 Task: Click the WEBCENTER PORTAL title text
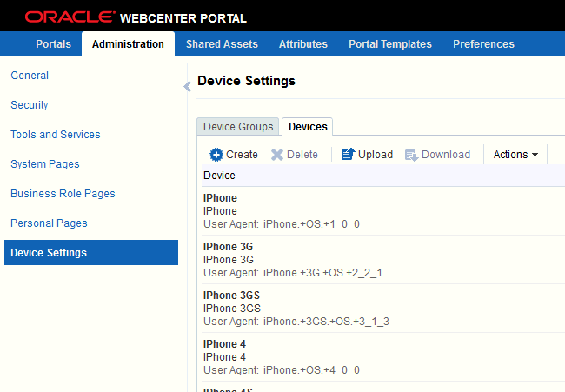183,18
